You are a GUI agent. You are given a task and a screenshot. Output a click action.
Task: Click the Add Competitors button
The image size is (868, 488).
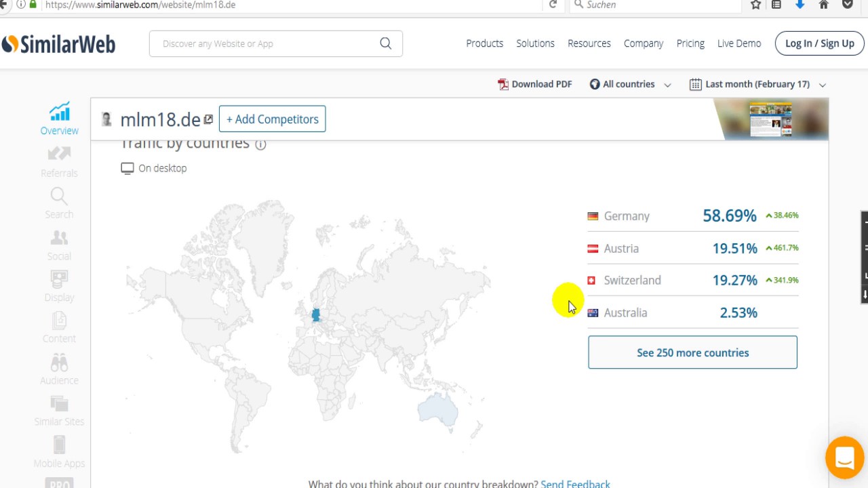272,119
